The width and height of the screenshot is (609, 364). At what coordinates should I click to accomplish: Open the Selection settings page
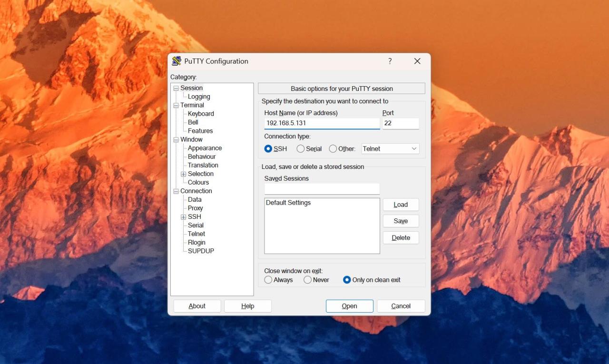(x=201, y=174)
